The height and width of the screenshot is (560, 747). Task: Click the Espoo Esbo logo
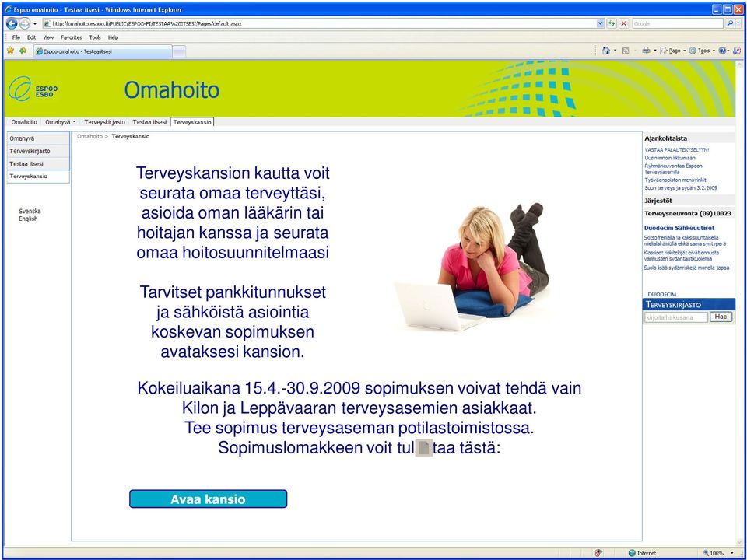point(33,89)
